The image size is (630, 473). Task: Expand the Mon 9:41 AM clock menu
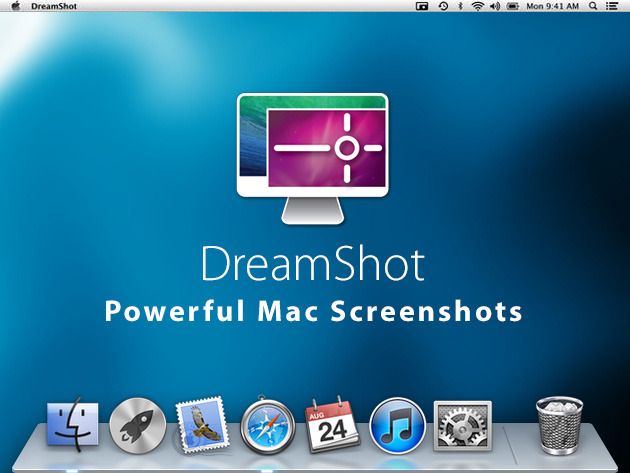click(553, 6)
